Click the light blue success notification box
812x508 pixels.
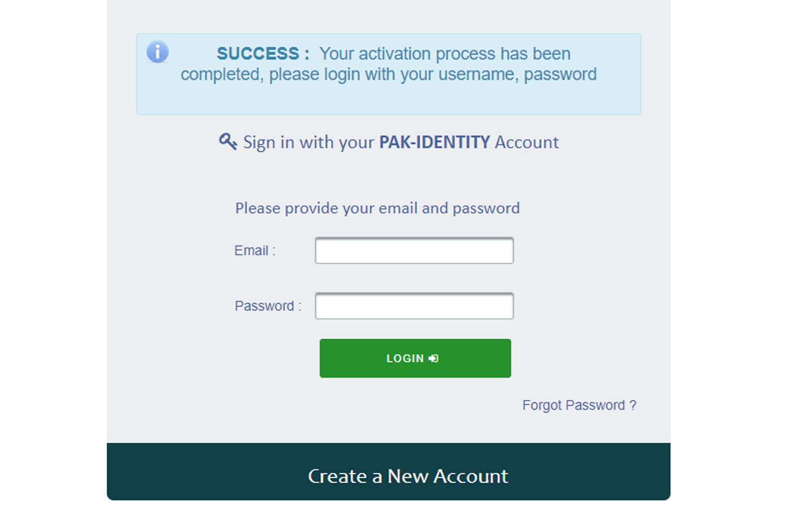click(388, 74)
